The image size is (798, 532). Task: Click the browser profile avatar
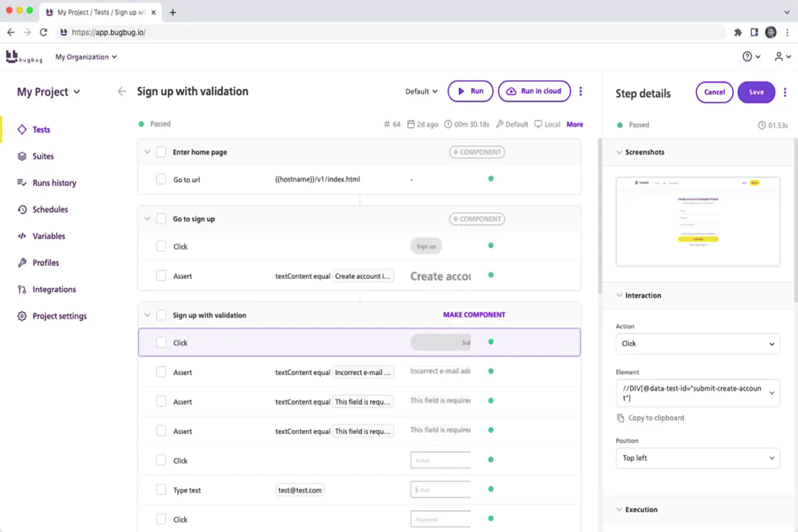(x=771, y=32)
